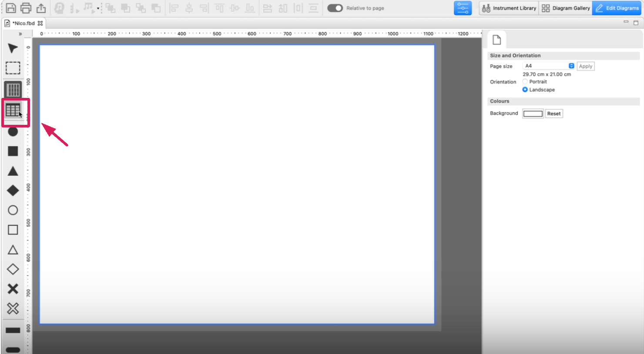Open the Background colour swatch
The width and height of the screenshot is (644, 354).
tap(533, 114)
